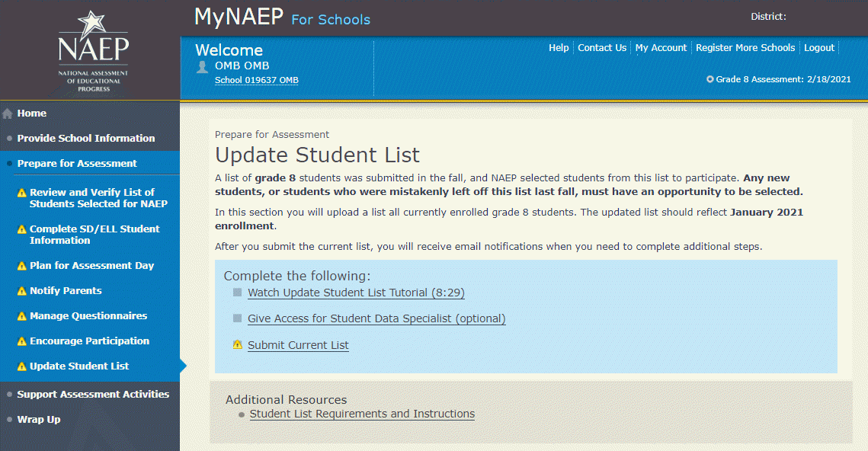Click warning icon beside Submit Current List
The image size is (868, 451).
point(237,345)
